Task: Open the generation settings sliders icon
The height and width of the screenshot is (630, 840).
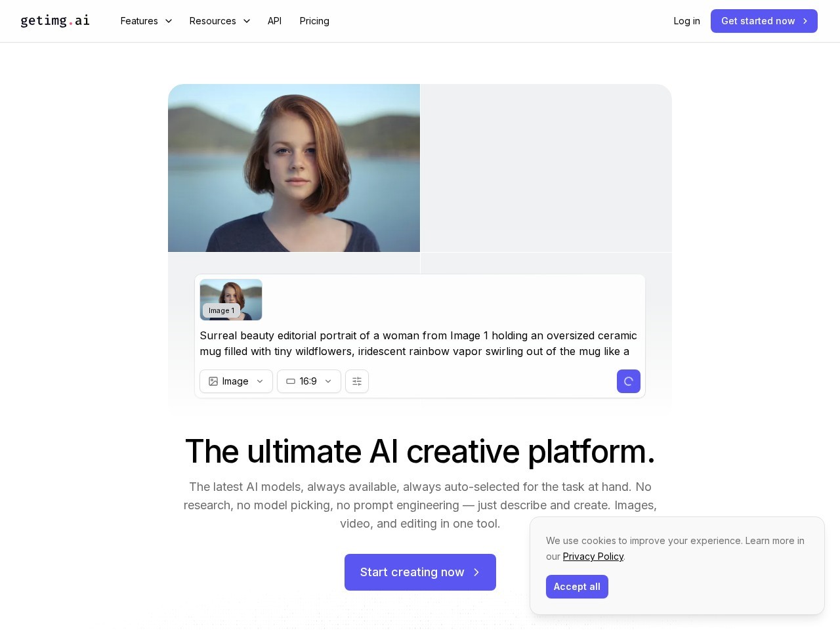Action: coord(357,381)
